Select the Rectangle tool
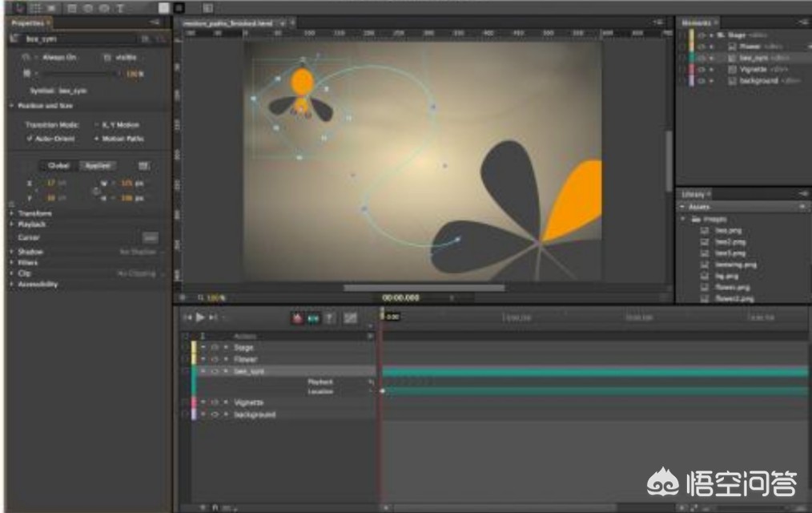This screenshot has height=513, width=812. pyautogui.click(x=72, y=8)
